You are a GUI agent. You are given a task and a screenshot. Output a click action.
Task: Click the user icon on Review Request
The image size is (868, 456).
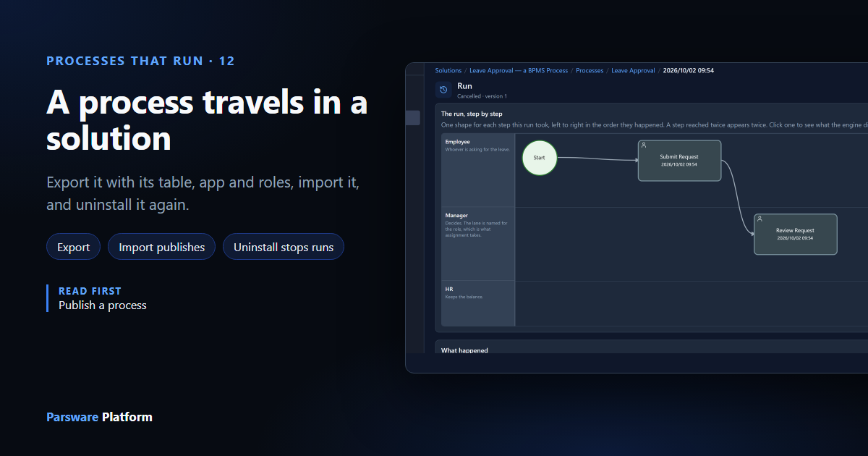(759, 219)
